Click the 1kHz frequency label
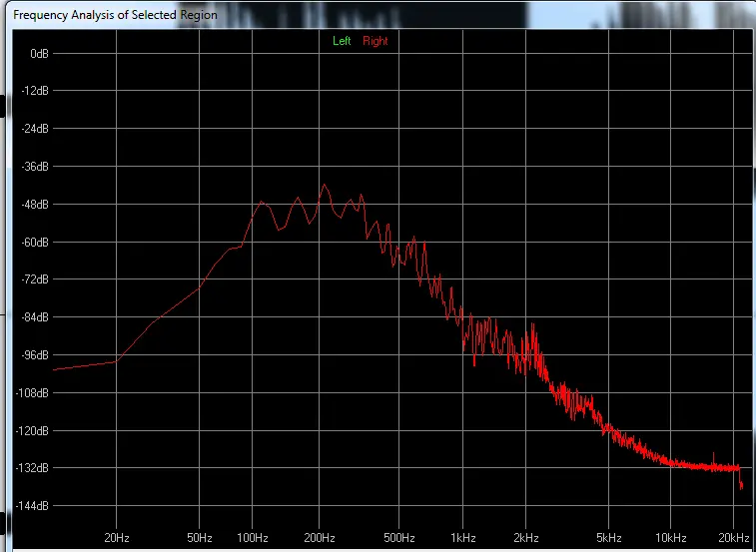This screenshot has width=756, height=552. [x=463, y=538]
